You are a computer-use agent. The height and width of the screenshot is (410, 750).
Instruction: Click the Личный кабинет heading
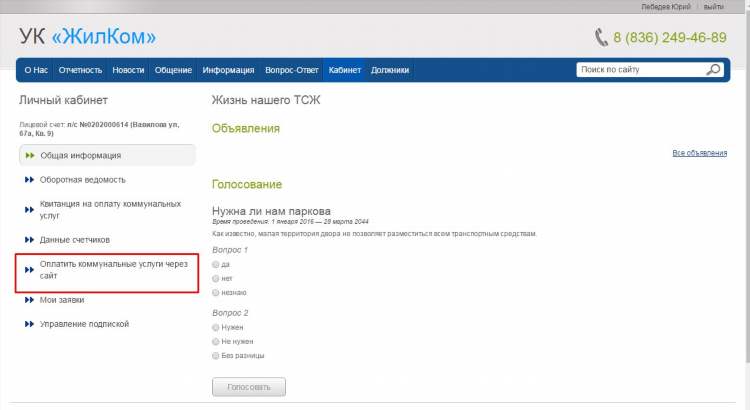click(x=63, y=100)
